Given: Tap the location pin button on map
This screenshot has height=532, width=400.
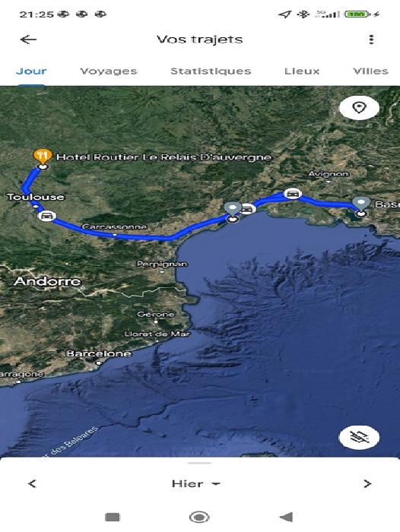Looking at the screenshot, I should (x=359, y=108).
